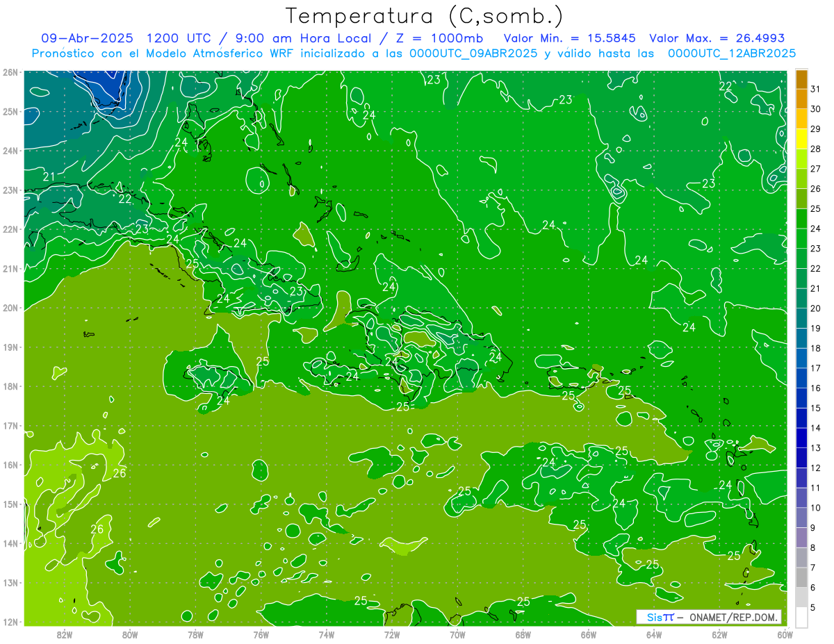
Task: Click the colorbar label "18"
Action: point(816,348)
